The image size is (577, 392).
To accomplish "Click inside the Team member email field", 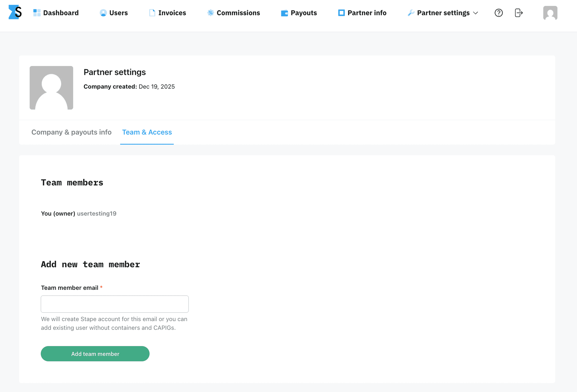I will pyautogui.click(x=114, y=304).
